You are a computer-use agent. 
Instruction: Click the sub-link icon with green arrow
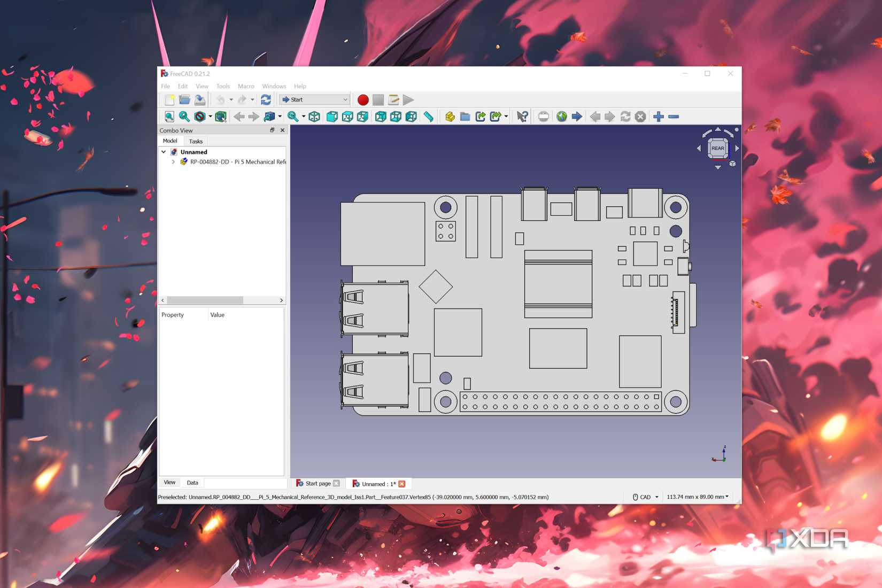click(x=496, y=117)
